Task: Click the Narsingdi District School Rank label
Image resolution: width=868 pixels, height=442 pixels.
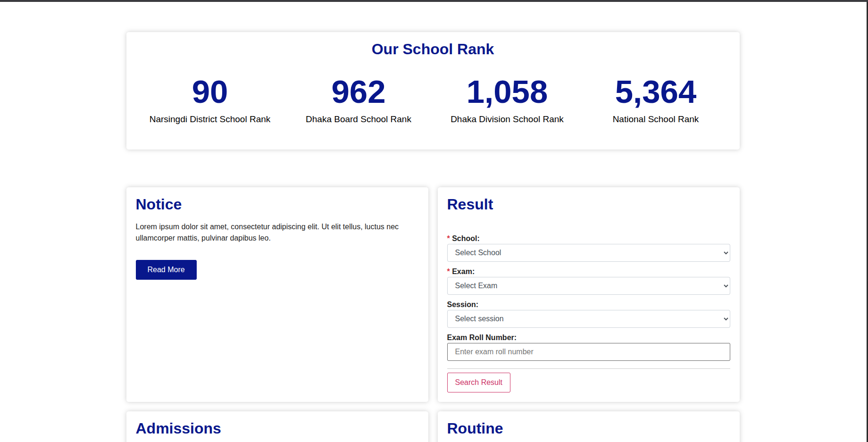Action: [x=210, y=119]
